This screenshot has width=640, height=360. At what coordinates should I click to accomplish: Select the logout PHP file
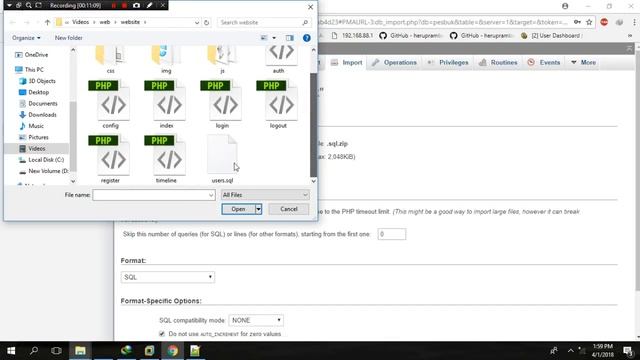click(278, 104)
